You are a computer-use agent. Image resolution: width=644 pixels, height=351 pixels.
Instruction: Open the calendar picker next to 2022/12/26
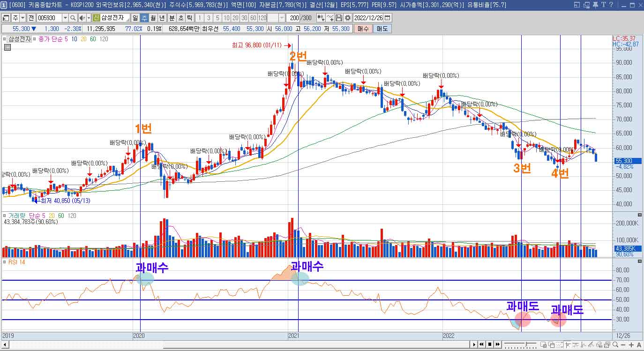tap(388, 18)
